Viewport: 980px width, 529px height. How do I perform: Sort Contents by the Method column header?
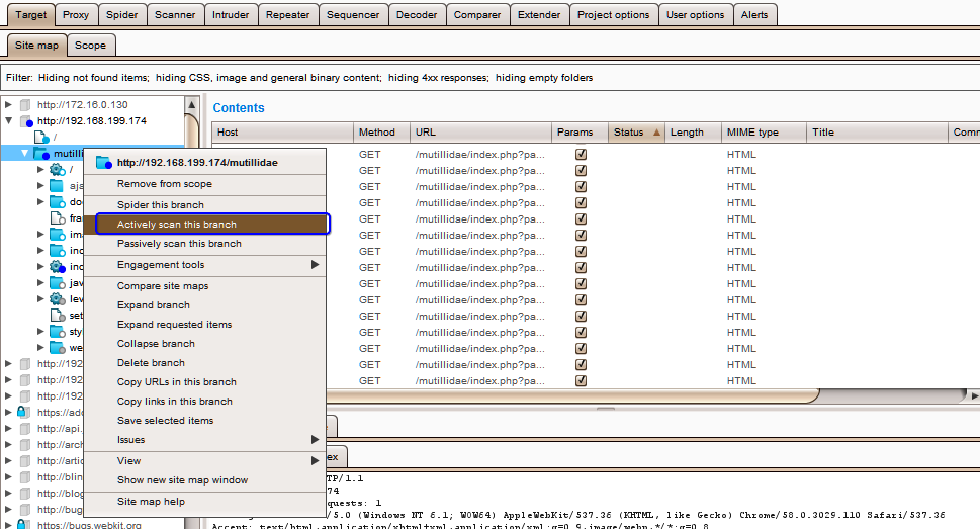coord(381,133)
